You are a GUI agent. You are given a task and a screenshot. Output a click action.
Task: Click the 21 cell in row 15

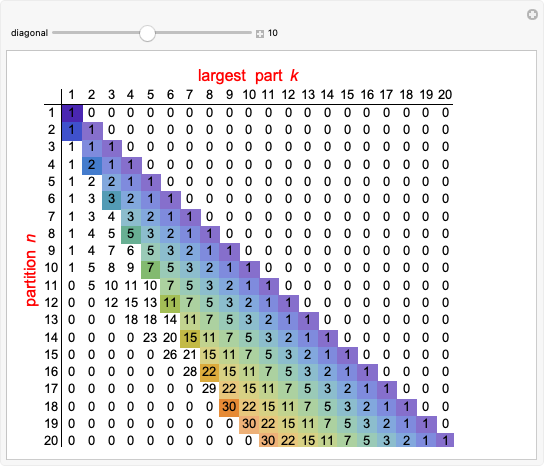189,355
